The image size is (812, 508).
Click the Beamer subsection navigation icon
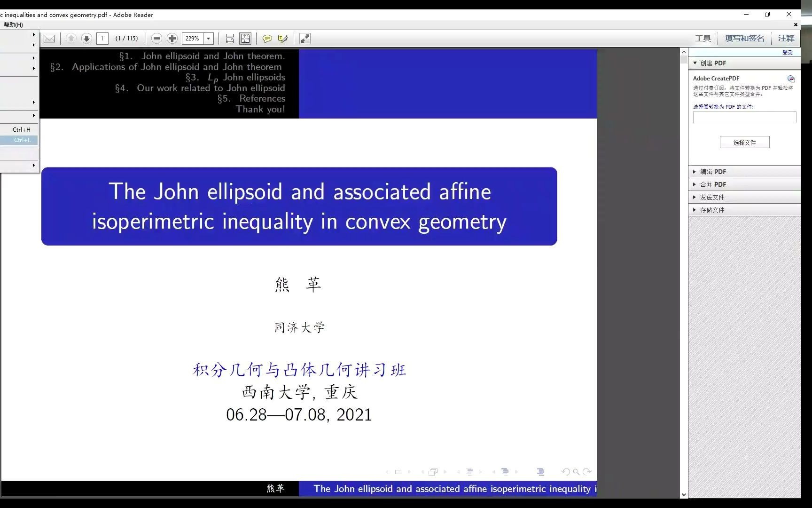(x=469, y=472)
